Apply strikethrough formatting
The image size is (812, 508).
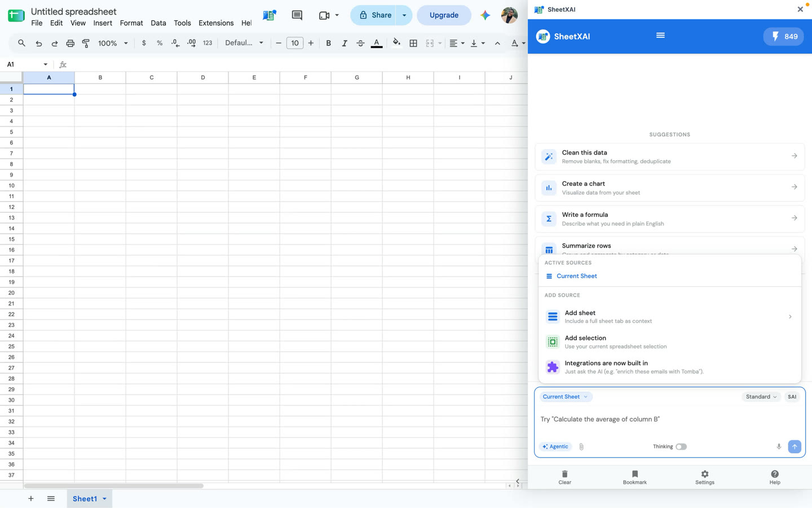point(360,43)
